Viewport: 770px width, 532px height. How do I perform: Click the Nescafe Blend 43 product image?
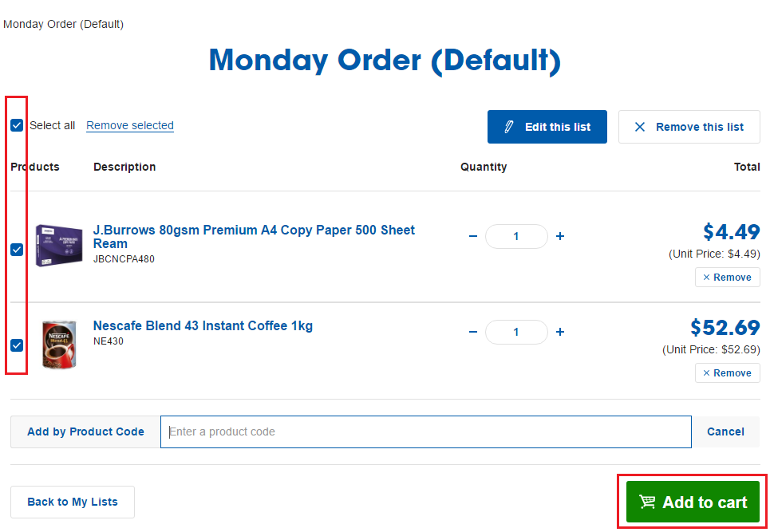point(59,345)
